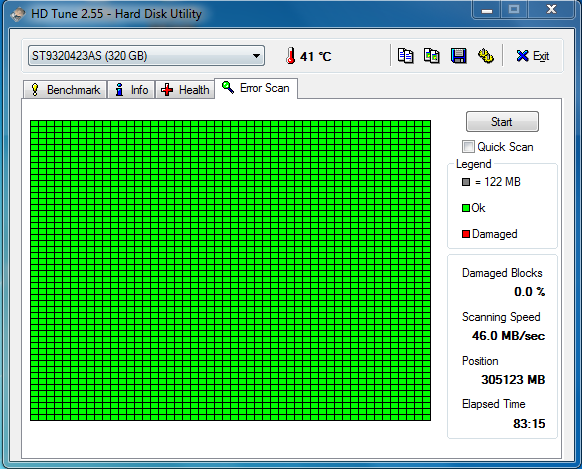
Task: Expand the drive selection dropdown arrow
Action: pyautogui.click(x=256, y=56)
